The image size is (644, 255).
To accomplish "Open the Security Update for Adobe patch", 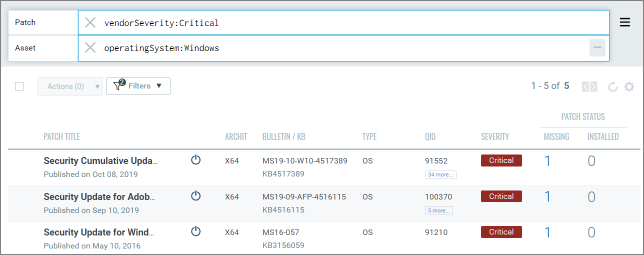I will (99, 197).
